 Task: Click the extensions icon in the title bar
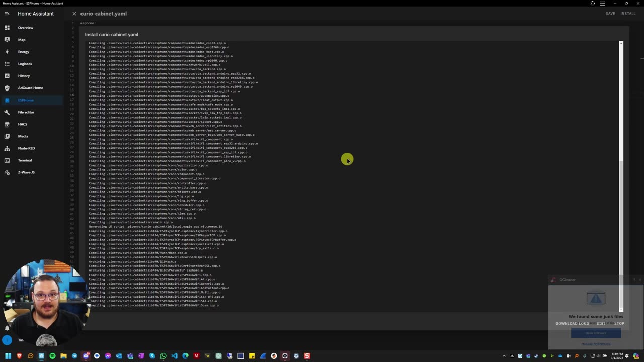coord(593,3)
